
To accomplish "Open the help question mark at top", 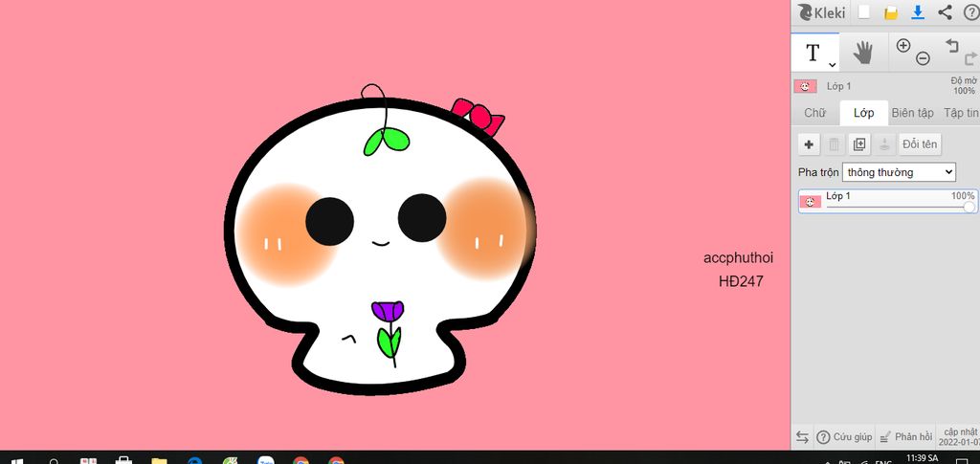I will click(x=971, y=12).
